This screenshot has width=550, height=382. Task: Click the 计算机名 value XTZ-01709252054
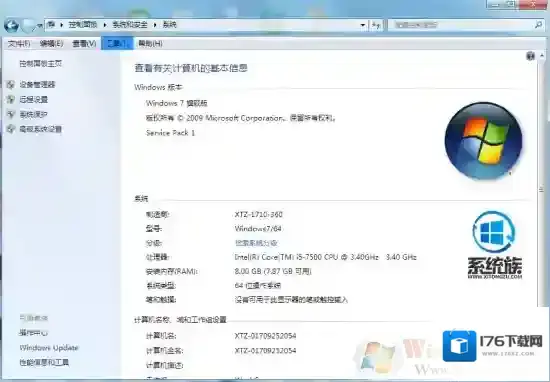point(265,336)
